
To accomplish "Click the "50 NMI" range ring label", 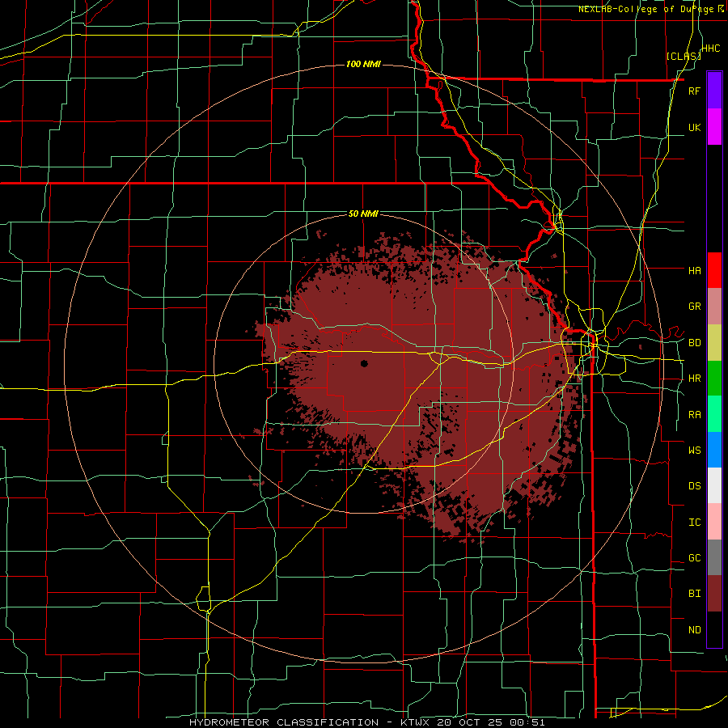I will coord(363,214).
